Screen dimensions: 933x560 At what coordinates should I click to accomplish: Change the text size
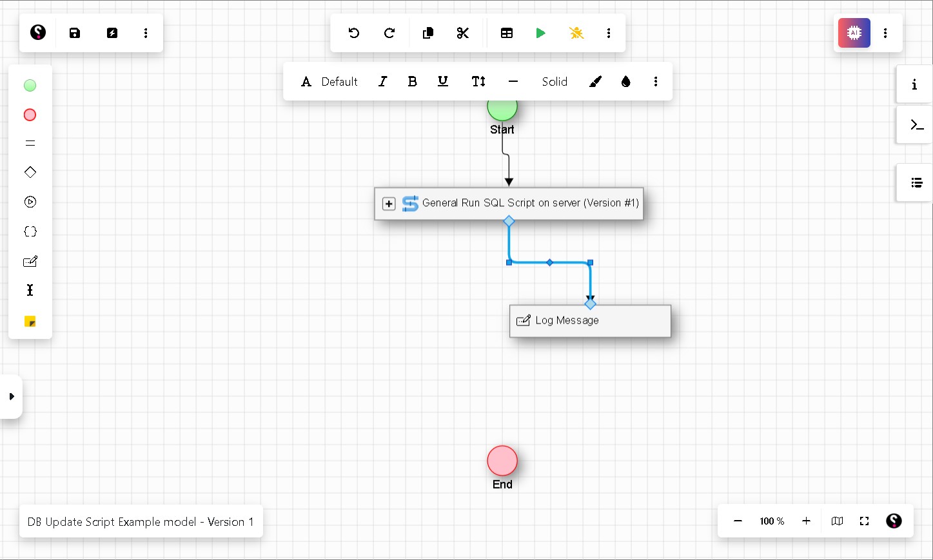tap(478, 81)
